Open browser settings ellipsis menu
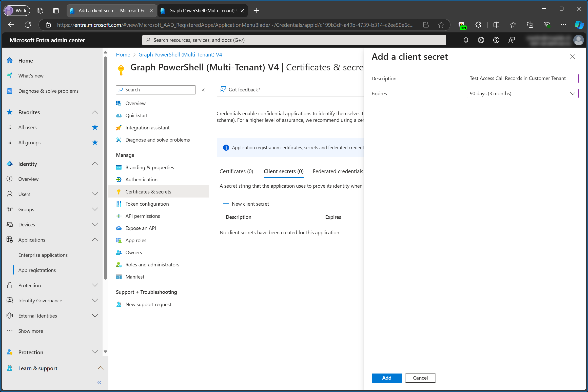 click(563, 25)
